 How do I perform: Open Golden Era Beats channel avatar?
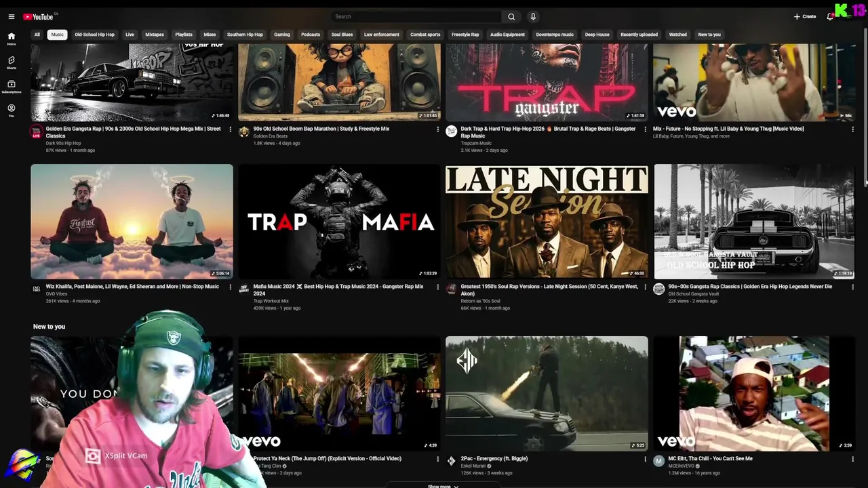click(244, 131)
